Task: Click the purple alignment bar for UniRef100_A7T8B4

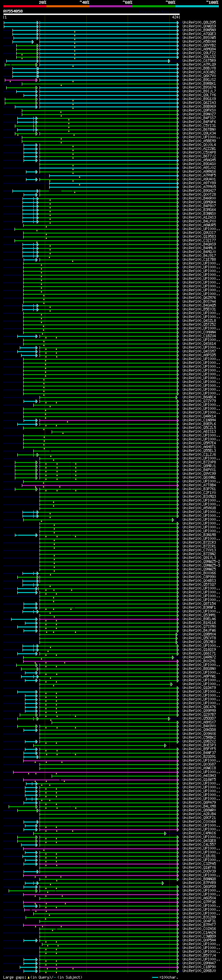Action: (x=100, y=485)
